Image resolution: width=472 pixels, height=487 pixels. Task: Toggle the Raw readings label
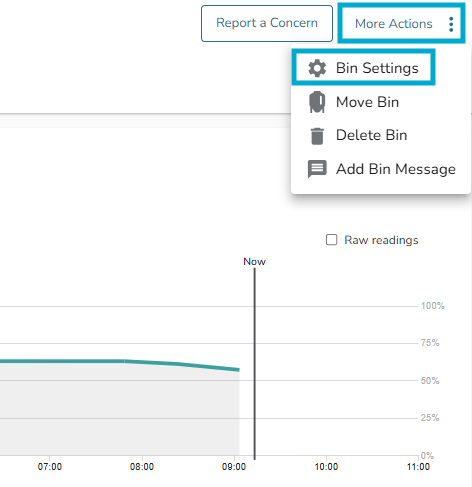(381, 240)
